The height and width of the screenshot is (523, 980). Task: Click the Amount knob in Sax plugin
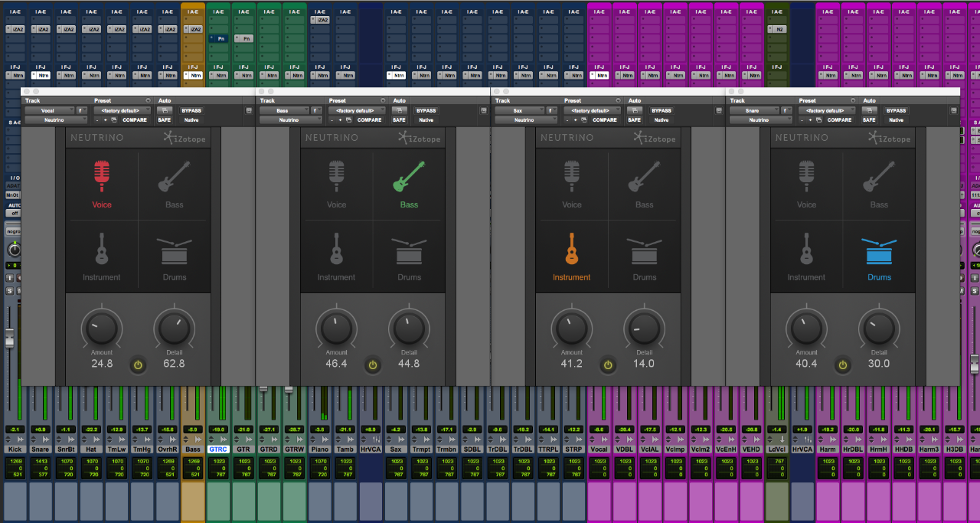click(571, 329)
